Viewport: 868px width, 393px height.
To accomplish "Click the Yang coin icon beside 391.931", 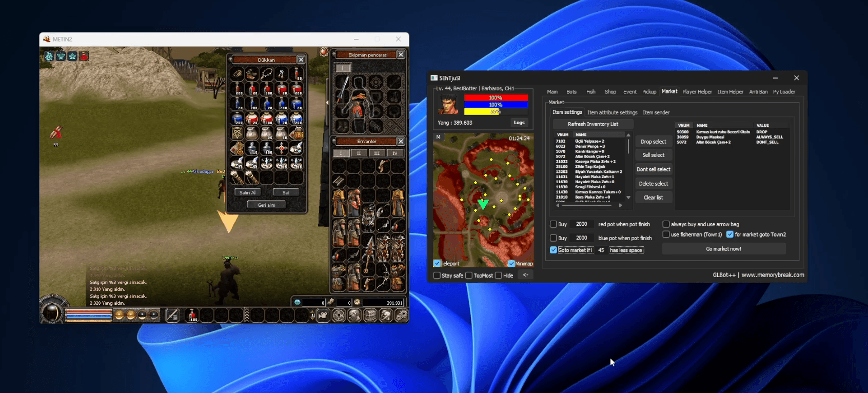I will click(x=357, y=302).
